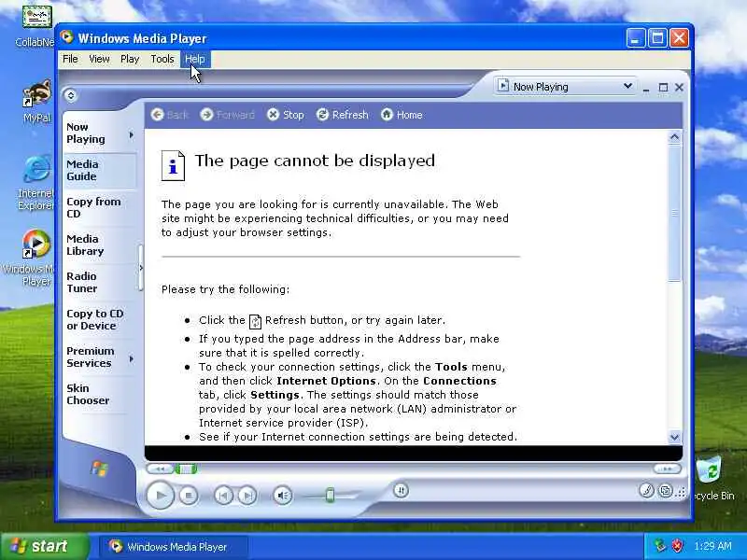Image resolution: width=747 pixels, height=560 pixels.
Task: Toggle the shuffle button
Action: click(x=401, y=490)
